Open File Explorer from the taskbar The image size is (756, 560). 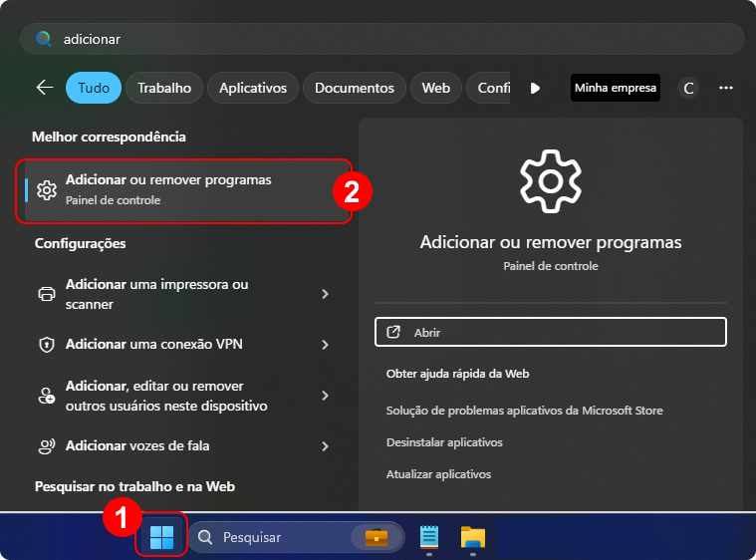[473, 537]
